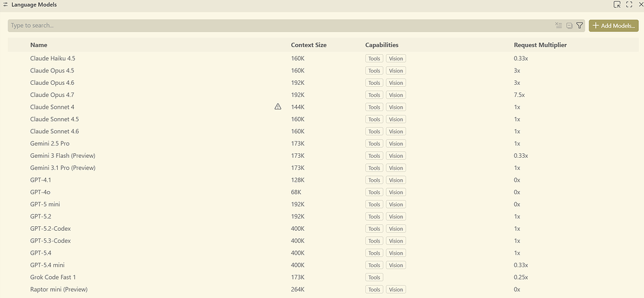
Task: Click the open-in-editor icon in title bar
Action: coord(617,4)
